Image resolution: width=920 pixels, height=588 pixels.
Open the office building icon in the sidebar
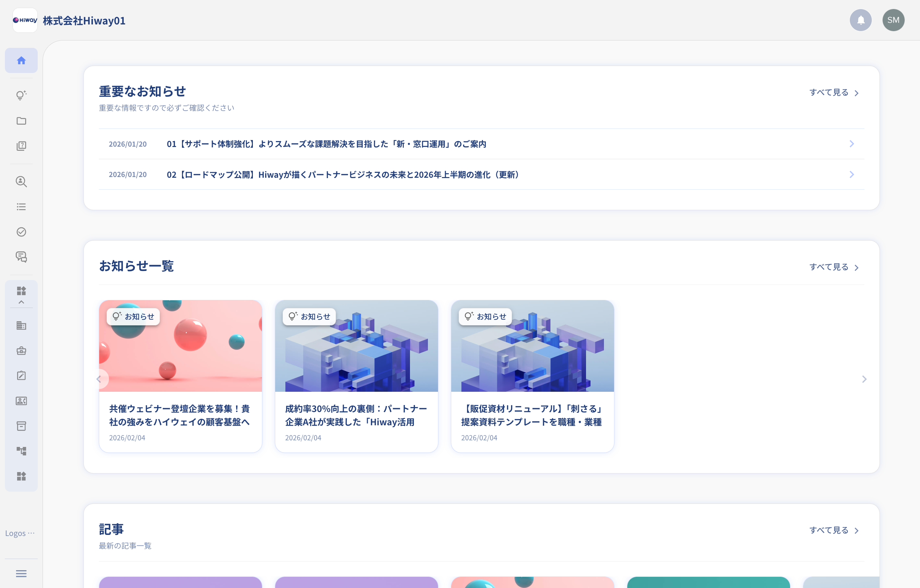click(x=21, y=325)
